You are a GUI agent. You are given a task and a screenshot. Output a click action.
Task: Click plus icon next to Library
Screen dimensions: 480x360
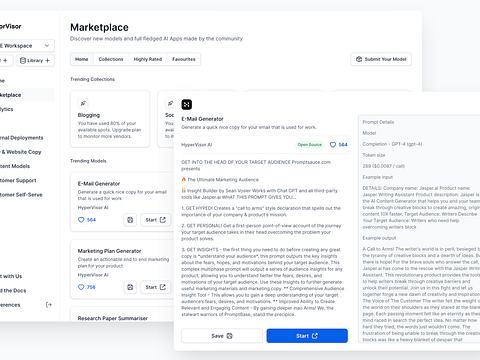48,60
